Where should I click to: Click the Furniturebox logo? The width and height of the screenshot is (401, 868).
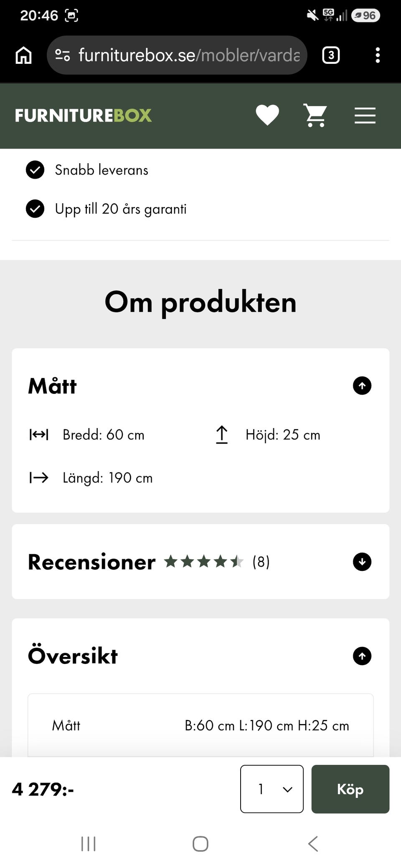pyautogui.click(x=83, y=116)
